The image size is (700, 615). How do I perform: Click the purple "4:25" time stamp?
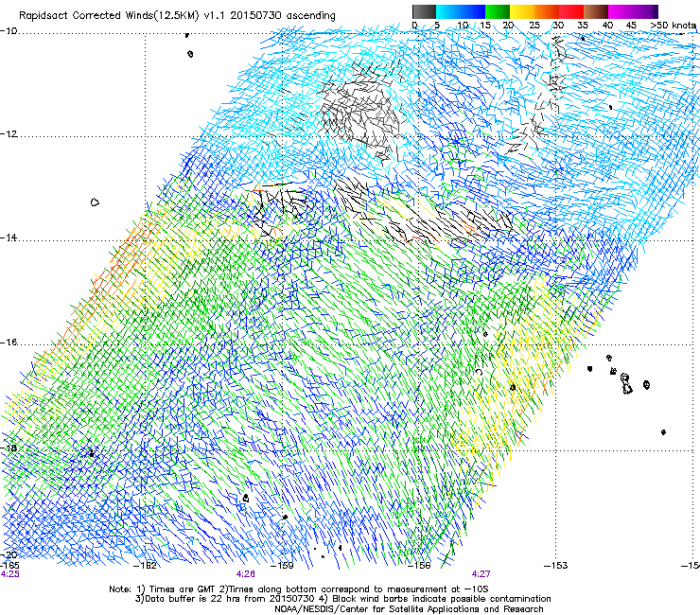[x=9, y=574]
